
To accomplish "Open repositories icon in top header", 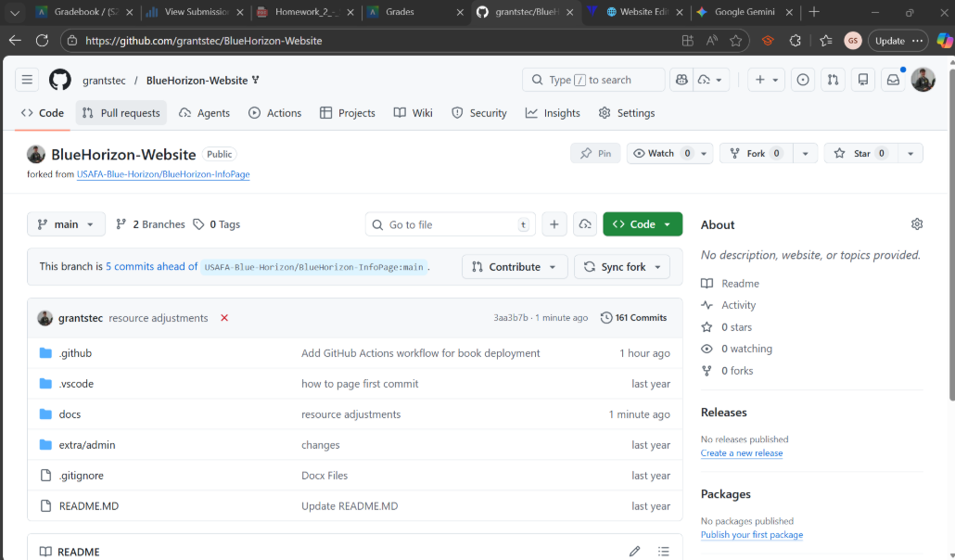I will (x=863, y=80).
